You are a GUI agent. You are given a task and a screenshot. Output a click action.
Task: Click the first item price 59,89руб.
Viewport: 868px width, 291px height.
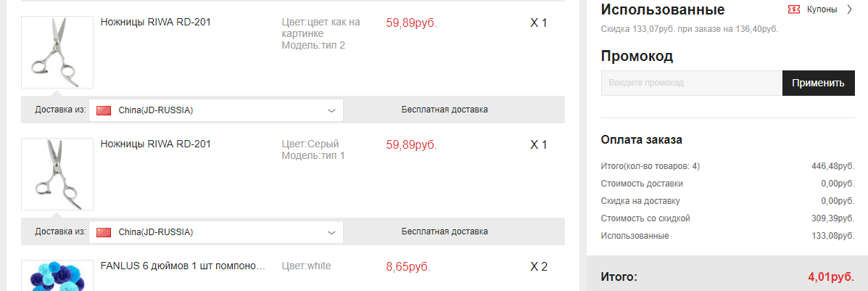pyautogui.click(x=411, y=23)
